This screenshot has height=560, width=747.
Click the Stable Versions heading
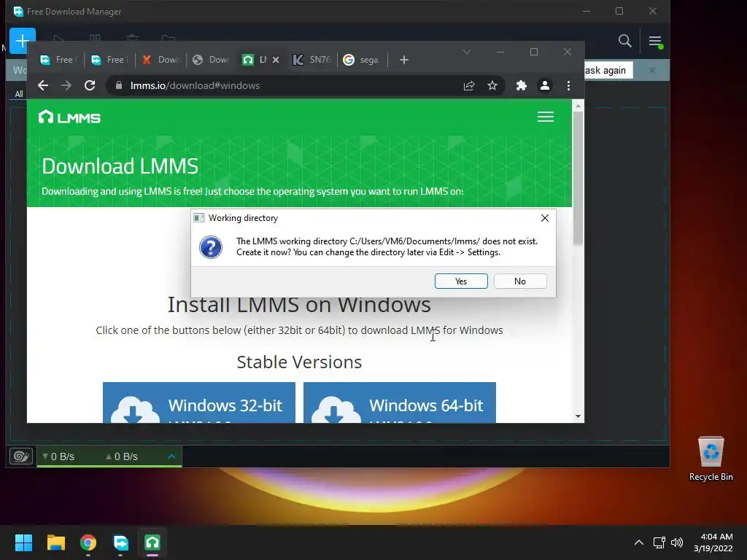tap(299, 362)
